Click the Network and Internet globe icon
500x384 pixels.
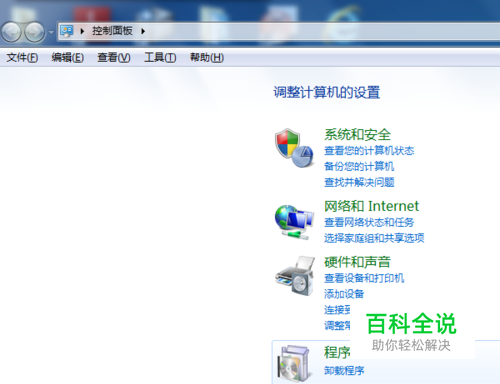pos(294,222)
